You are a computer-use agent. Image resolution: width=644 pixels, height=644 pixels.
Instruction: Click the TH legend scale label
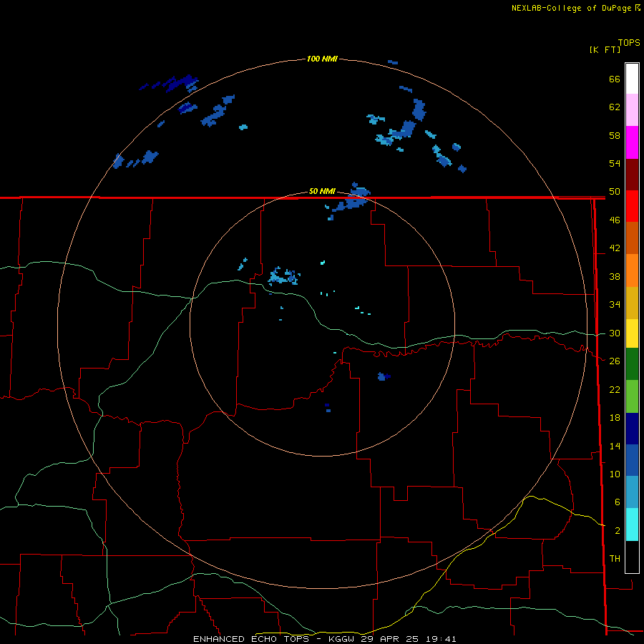click(615, 559)
